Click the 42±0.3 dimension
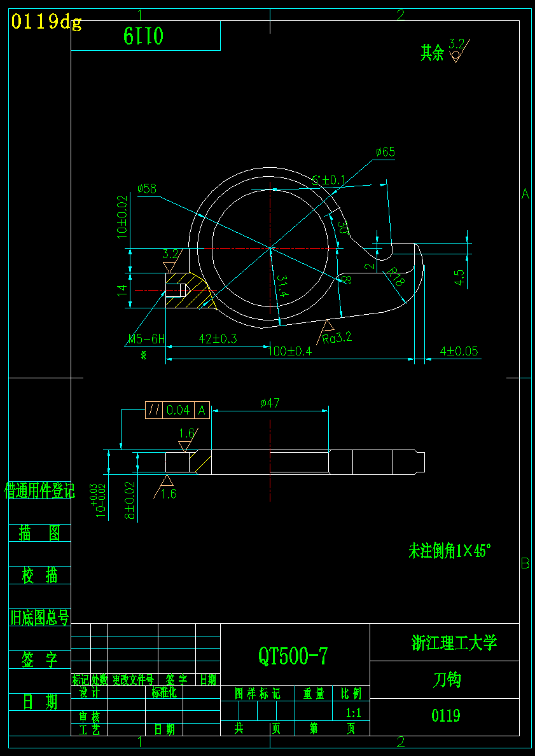535x756 pixels. pos(218,338)
